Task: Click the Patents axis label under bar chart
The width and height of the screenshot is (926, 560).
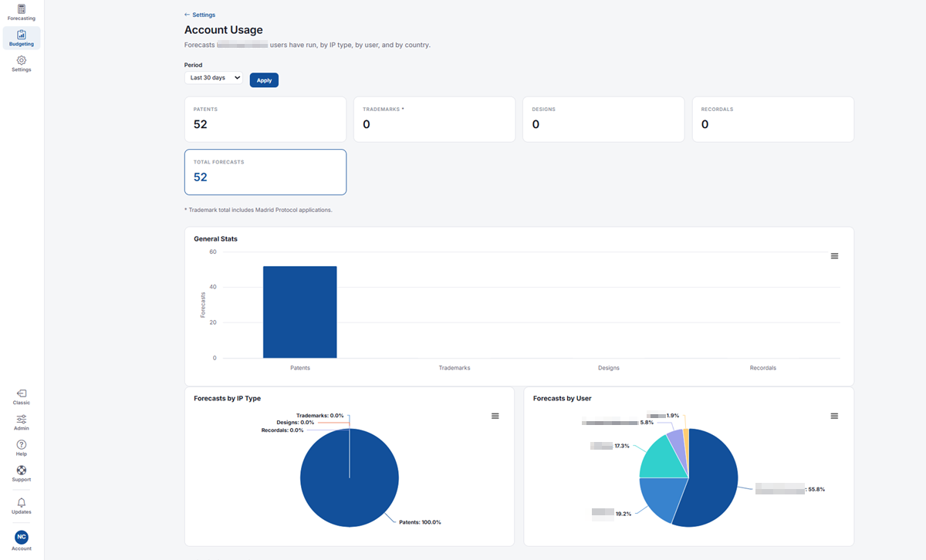Action: click(300, 368)
